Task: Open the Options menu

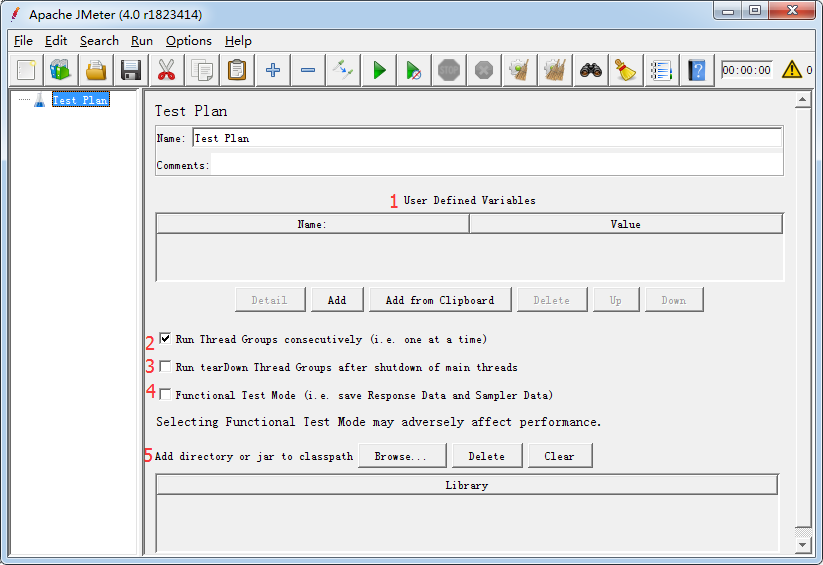Action: [188, 41]
